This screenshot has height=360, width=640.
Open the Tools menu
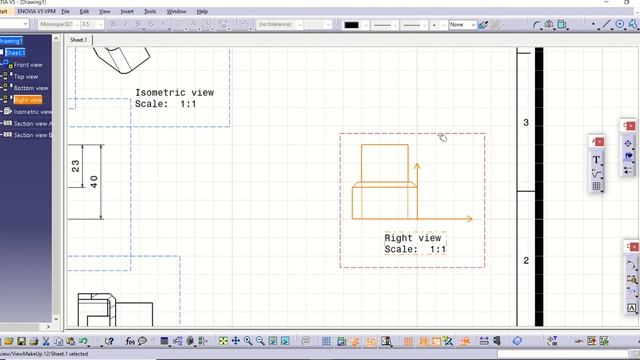[x=150, y=11]
